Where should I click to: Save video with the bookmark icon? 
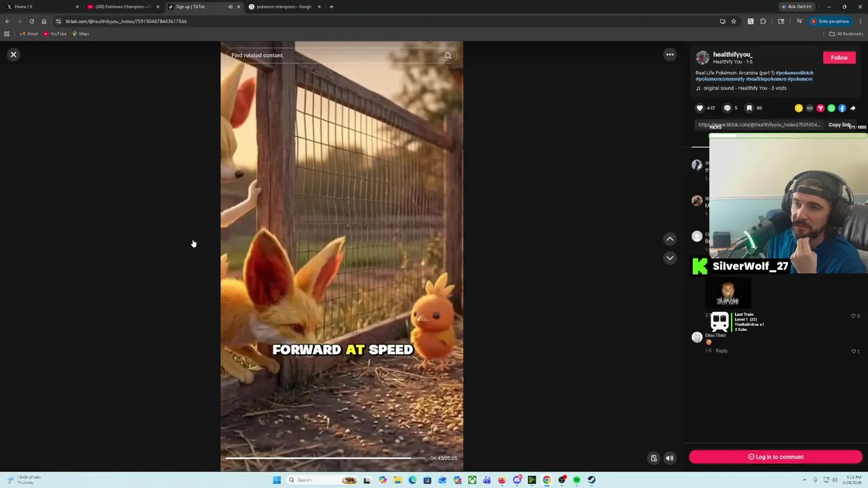[749, 108]
